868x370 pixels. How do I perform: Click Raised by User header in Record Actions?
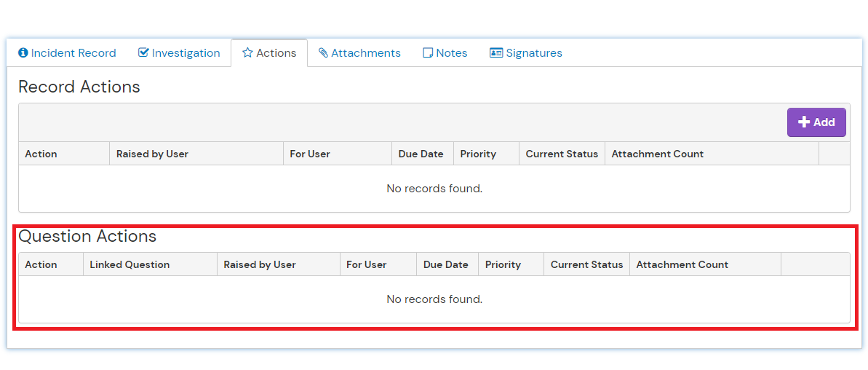(x=152, y=154)
